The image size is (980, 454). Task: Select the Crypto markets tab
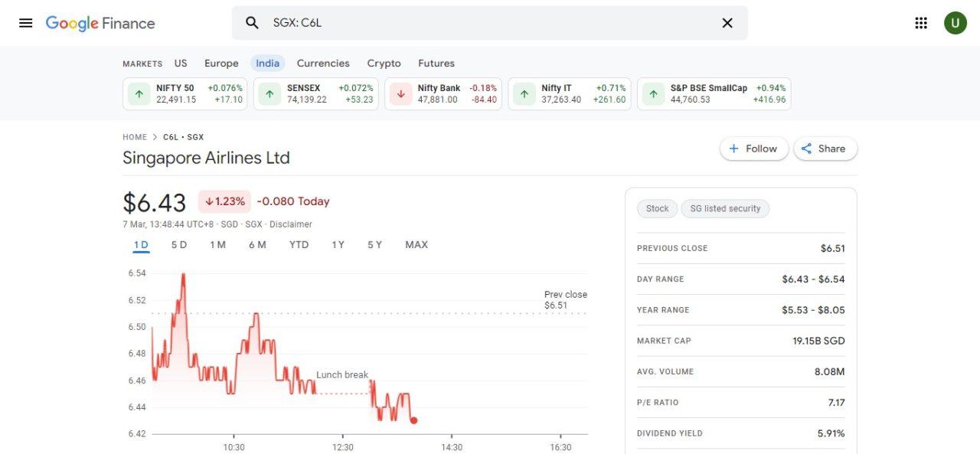(384, 64)
